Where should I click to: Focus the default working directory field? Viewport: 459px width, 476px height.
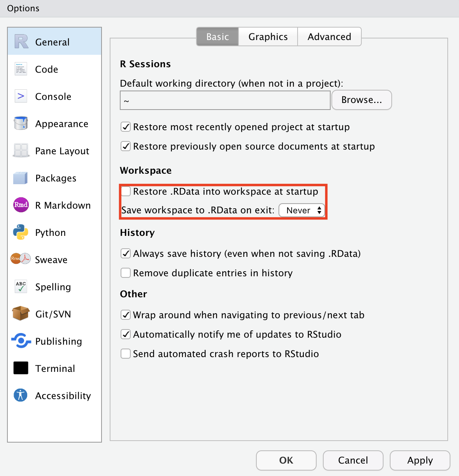coord(225,100)
